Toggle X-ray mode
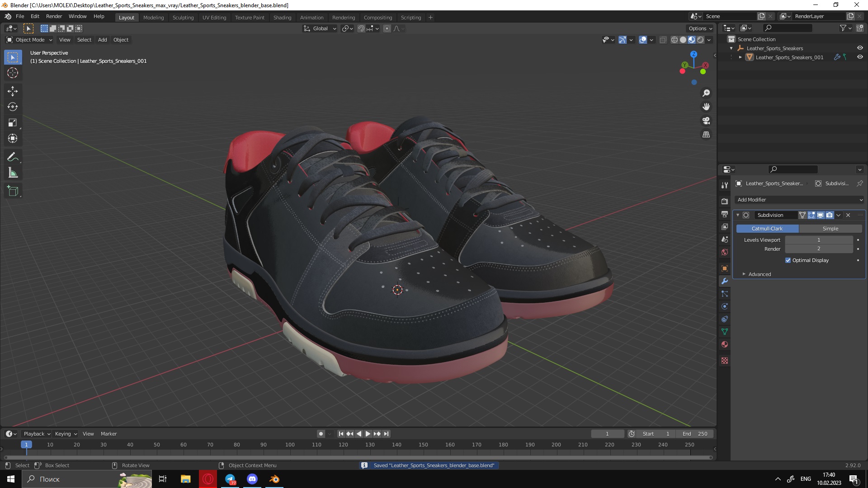The image size is (868, 488). click(663, 40)
